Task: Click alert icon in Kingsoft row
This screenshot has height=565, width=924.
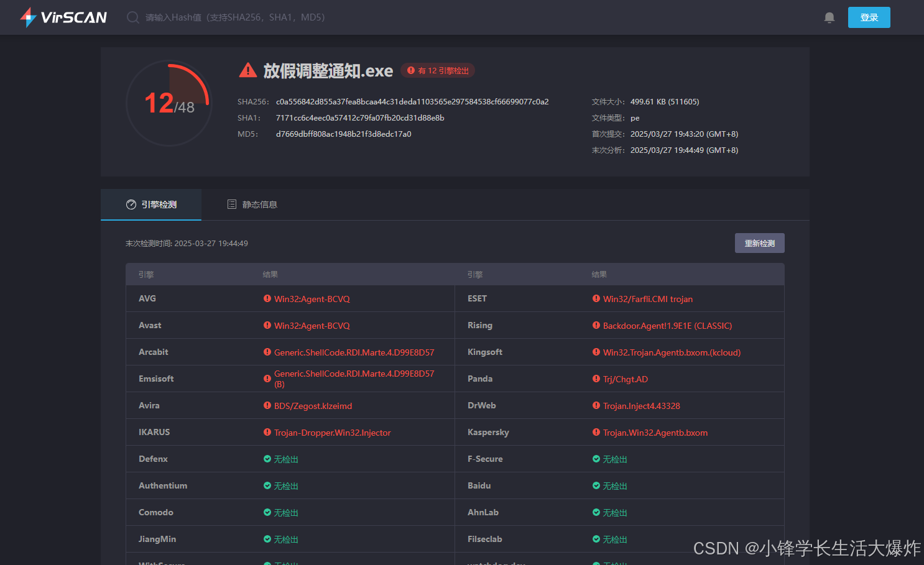Action: tap(596, 352)
